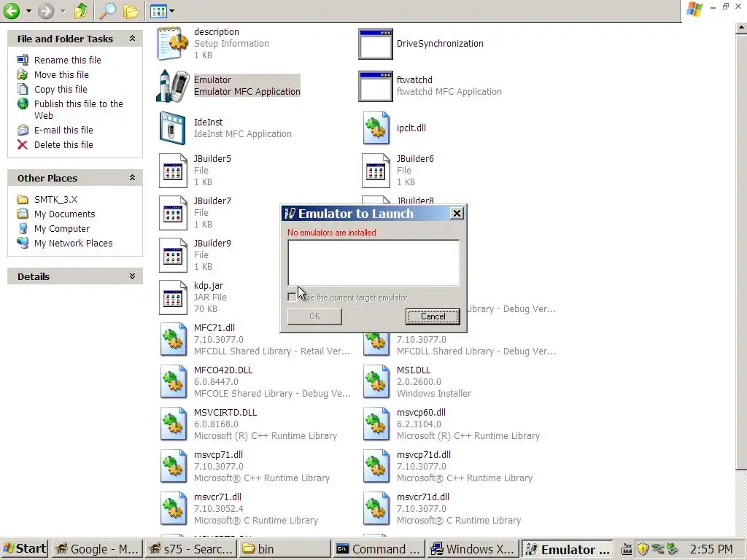Select the JBuilder5 file icon
This screenshot has width=747, height=560.
click(173, 171)
